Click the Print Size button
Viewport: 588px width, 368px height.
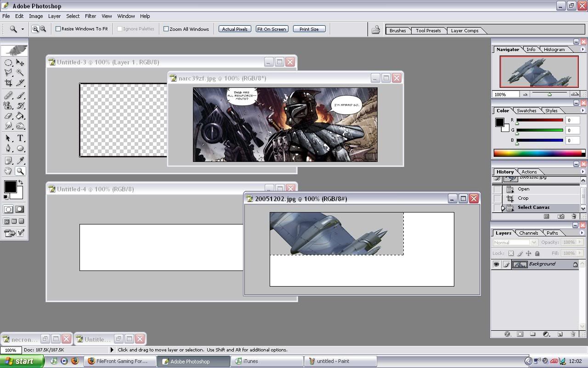pyautogui.click(x=309, y=29)
